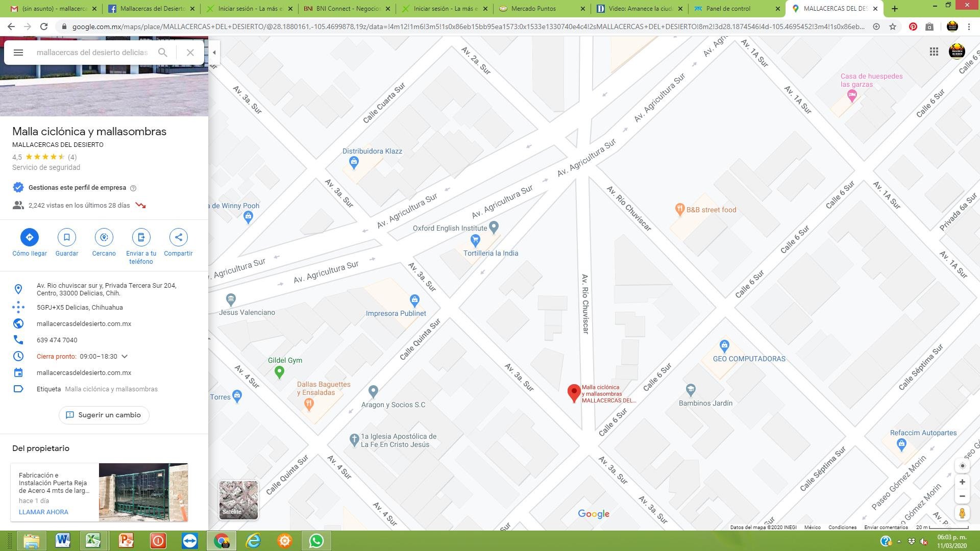Expand the opening hours dropdown

125,357
